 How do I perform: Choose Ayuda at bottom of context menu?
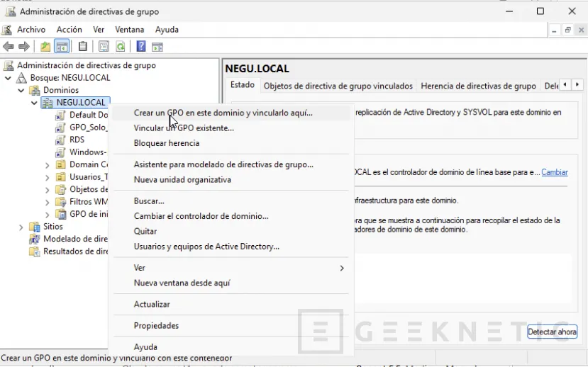231,346
